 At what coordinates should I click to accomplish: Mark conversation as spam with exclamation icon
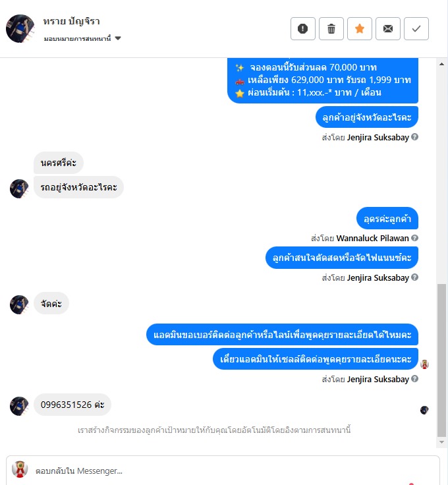[302, 29]
